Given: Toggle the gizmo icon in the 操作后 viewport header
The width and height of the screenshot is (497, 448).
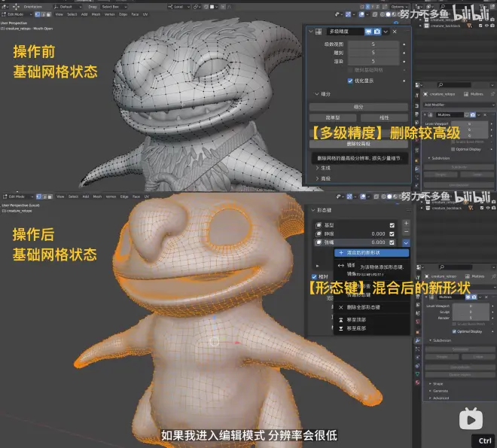Looking at the screenshot, I should pyautogui.click(x=349, y=197).
